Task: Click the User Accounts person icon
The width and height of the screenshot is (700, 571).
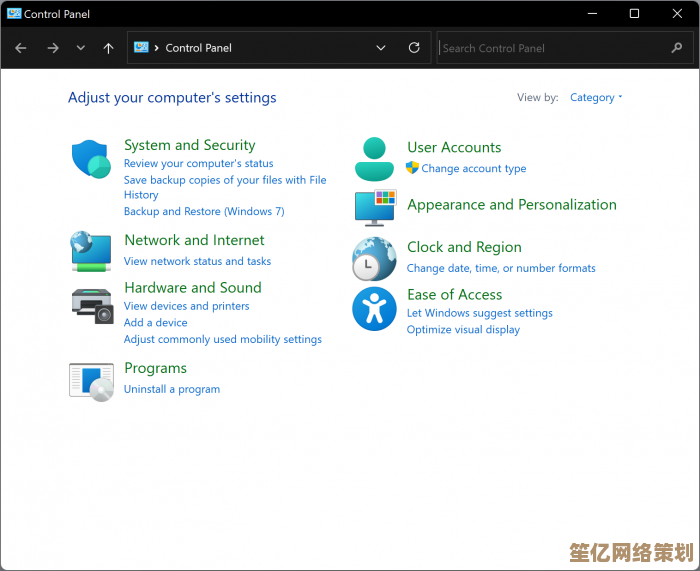Action: (x=375, y=158)
